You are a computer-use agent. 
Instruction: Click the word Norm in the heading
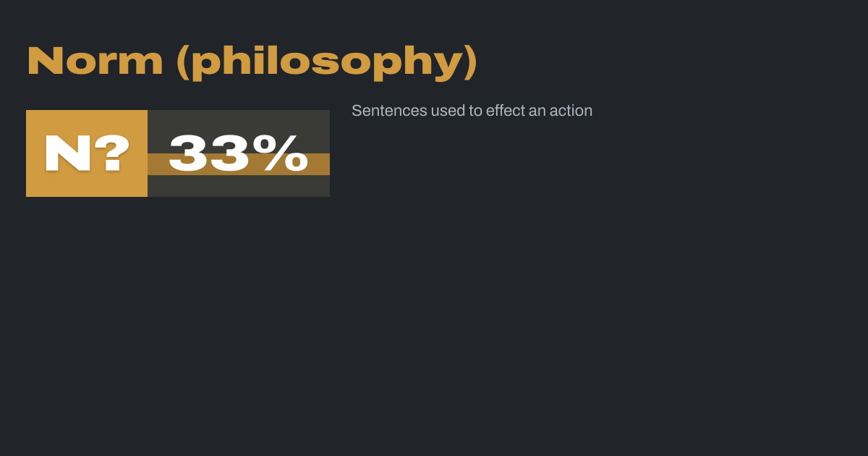click(95, 62)
